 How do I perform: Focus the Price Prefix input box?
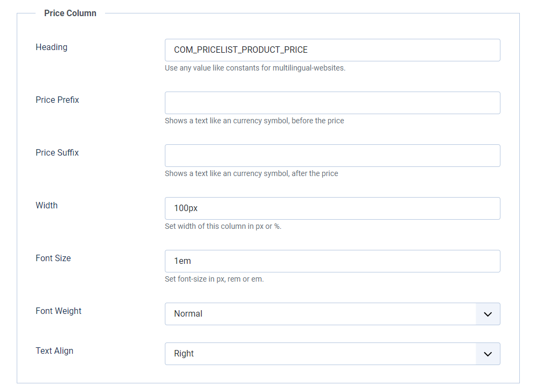click(x=332, y=103)
